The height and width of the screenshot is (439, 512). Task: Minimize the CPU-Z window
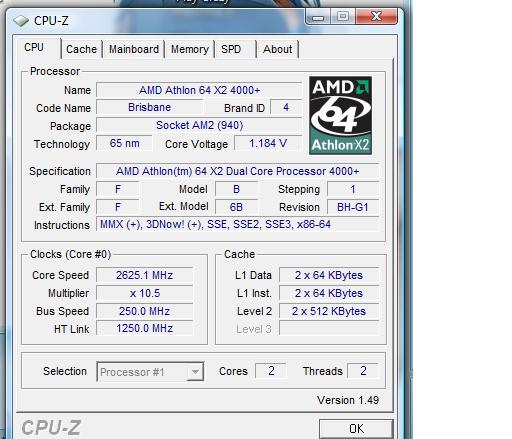pos(318,16)
